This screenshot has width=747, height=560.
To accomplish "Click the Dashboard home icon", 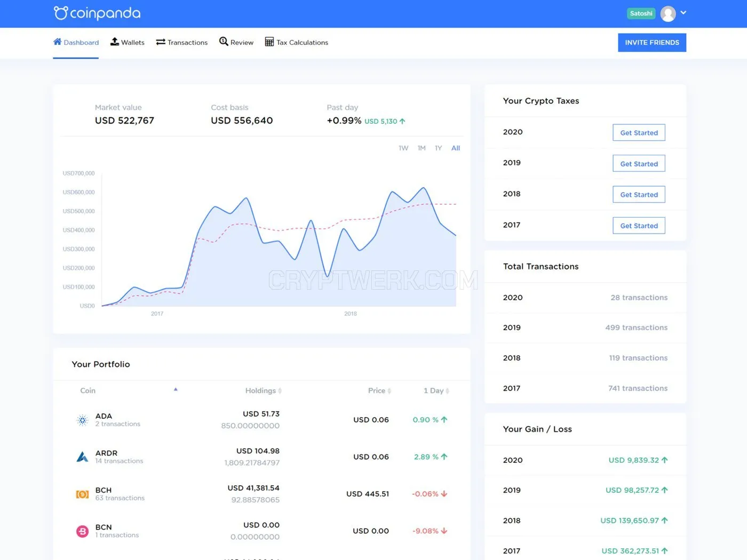I will tap(58, 42).
